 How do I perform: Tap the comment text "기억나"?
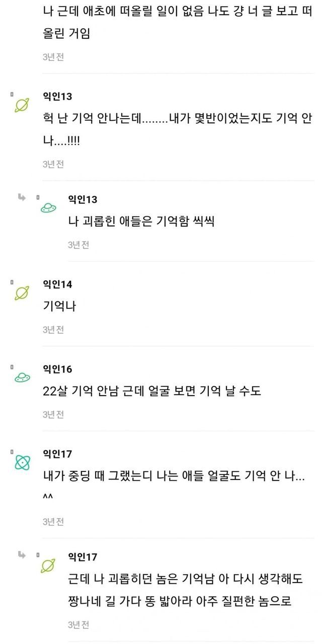click(59, 306)
